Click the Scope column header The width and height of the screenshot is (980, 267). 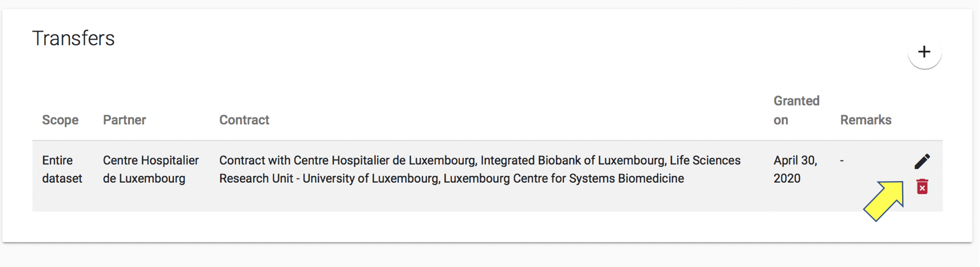60,120
